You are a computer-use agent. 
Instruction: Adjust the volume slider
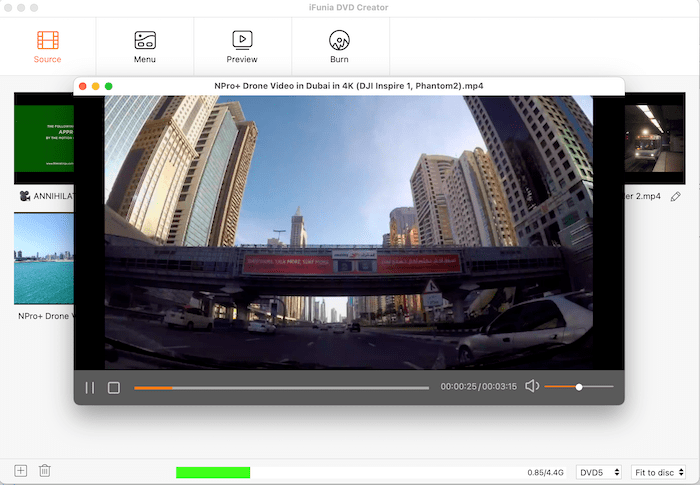tap(579, 387)
